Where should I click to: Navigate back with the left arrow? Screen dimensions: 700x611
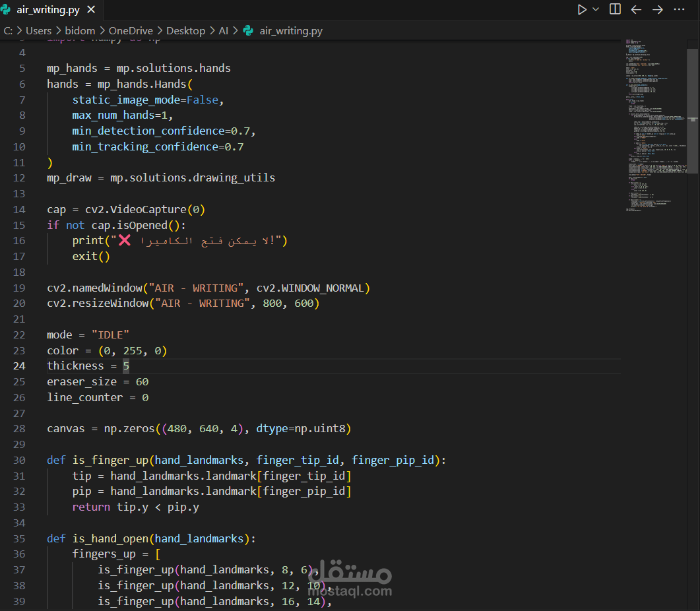click(x=636, y=9)
